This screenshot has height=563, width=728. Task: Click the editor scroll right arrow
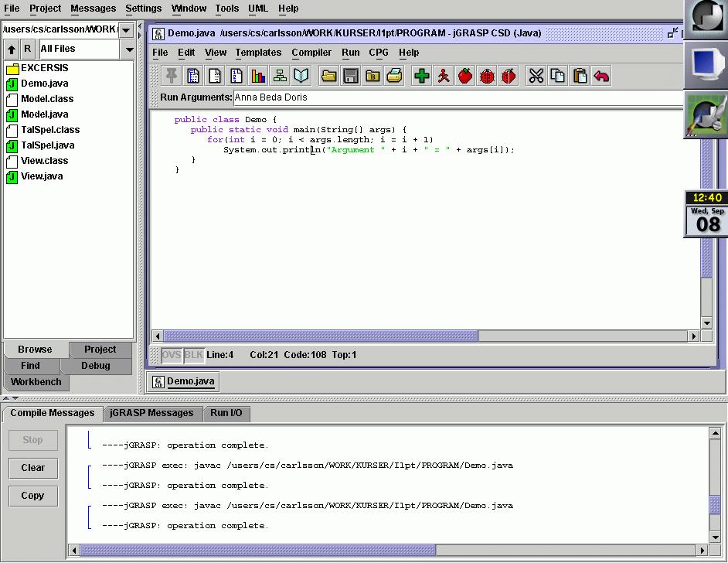point(694,336)
